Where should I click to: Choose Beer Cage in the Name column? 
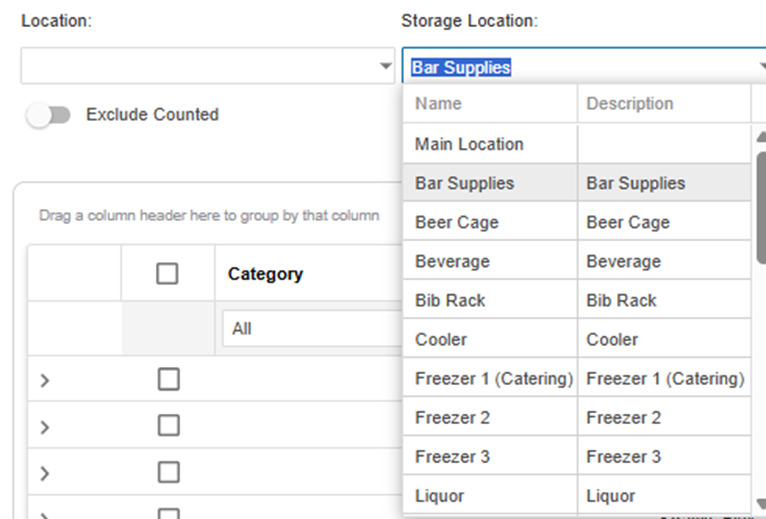(x=457, y=222)
